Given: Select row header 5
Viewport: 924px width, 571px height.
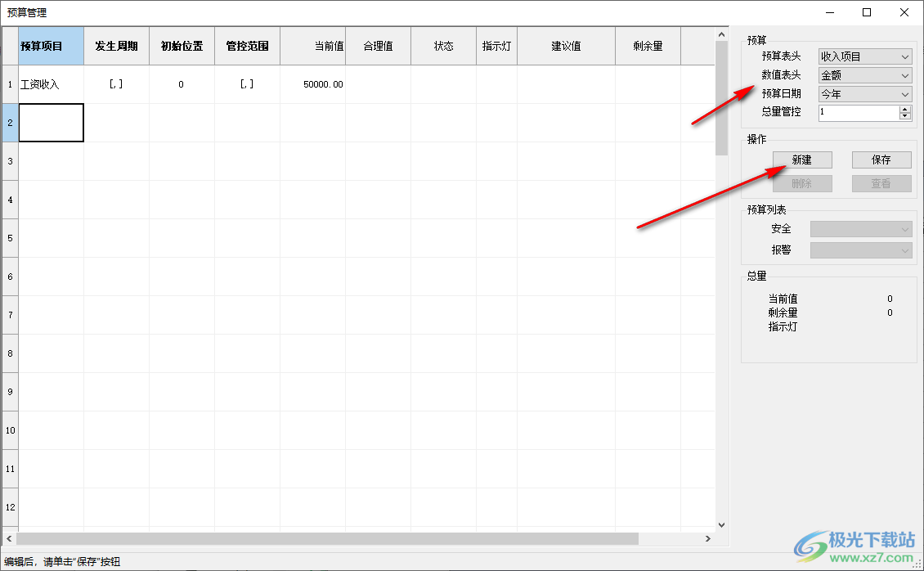Looking at the screenshot, I should click(10, 238).
